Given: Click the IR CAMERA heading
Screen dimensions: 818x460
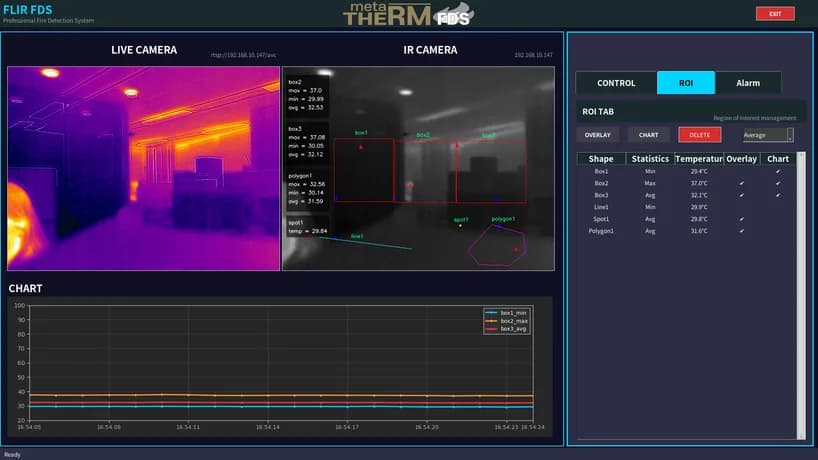Looking at the screenshot, I should (x=430, y=50).
